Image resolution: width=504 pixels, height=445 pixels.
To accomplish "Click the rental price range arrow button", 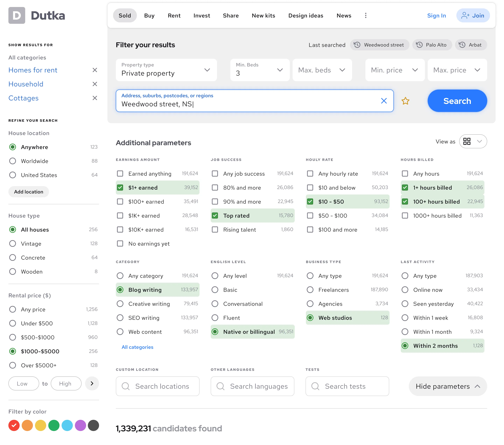I will [x=92, y=383].
